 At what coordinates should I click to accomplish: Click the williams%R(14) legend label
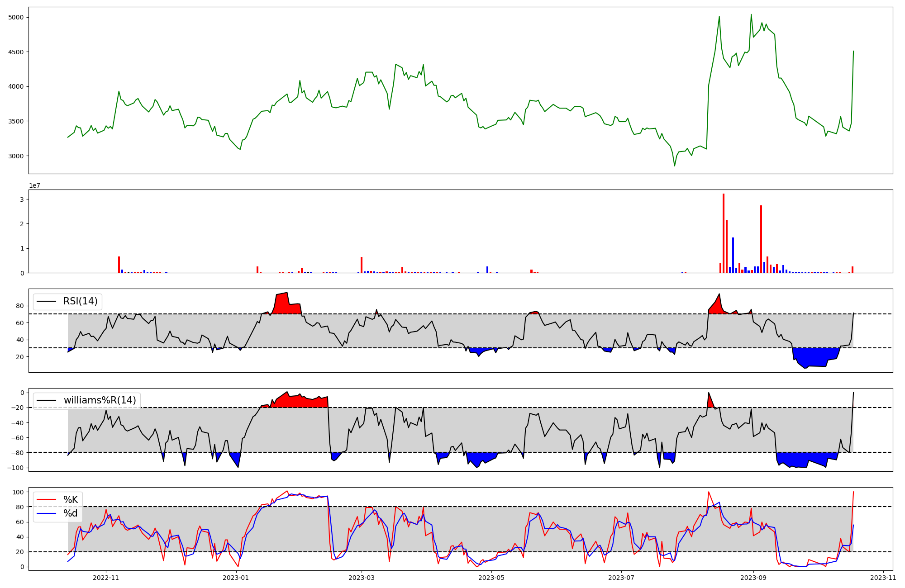click(100, 400)
